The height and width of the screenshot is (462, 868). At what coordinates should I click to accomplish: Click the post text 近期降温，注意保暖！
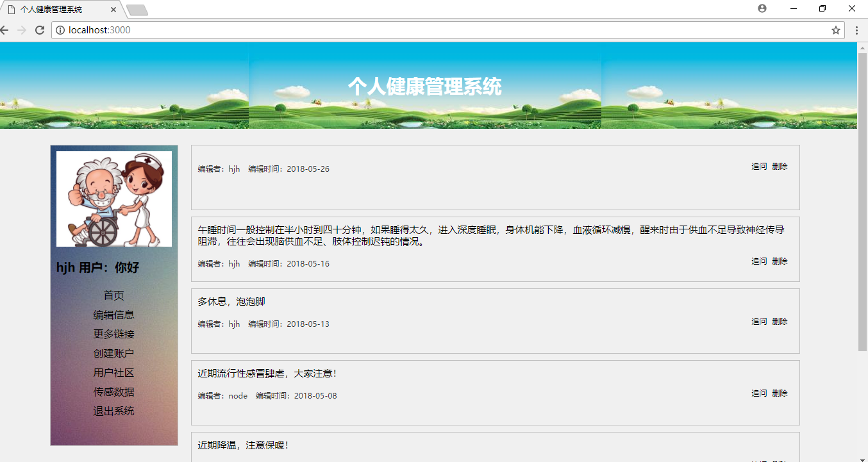coord(244,445)
